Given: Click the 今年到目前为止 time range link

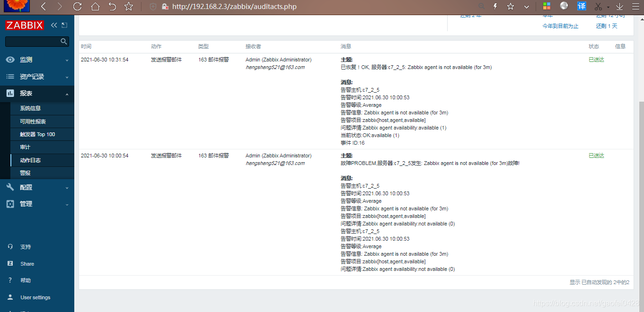Looking at the screenshot, I should click(x=560, y=26).
